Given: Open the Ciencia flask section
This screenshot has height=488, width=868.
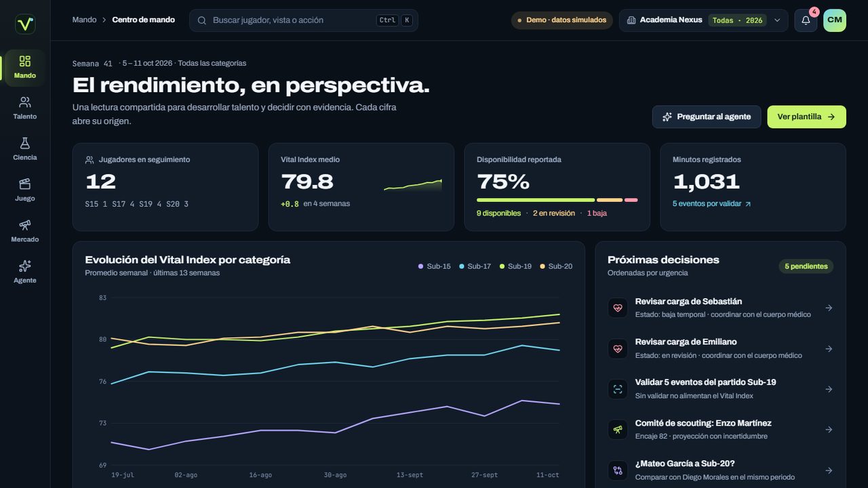Looking at the screenshot, I should coord(25,149).
